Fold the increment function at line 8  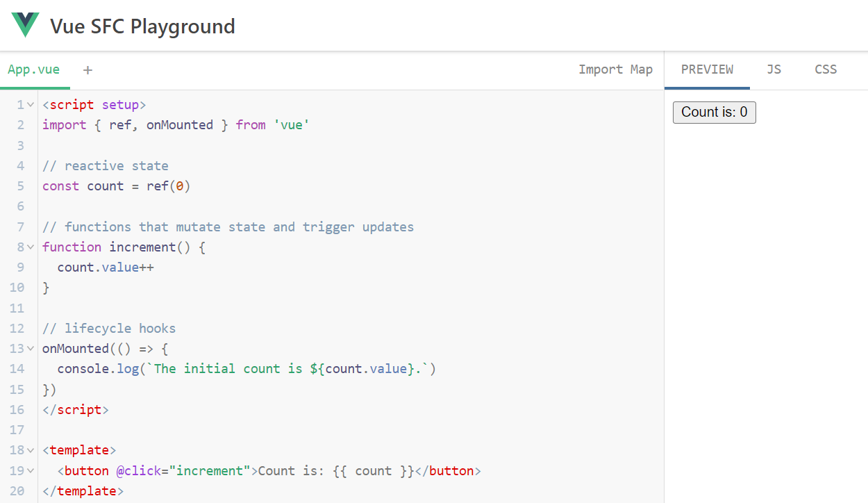(31, 247)
